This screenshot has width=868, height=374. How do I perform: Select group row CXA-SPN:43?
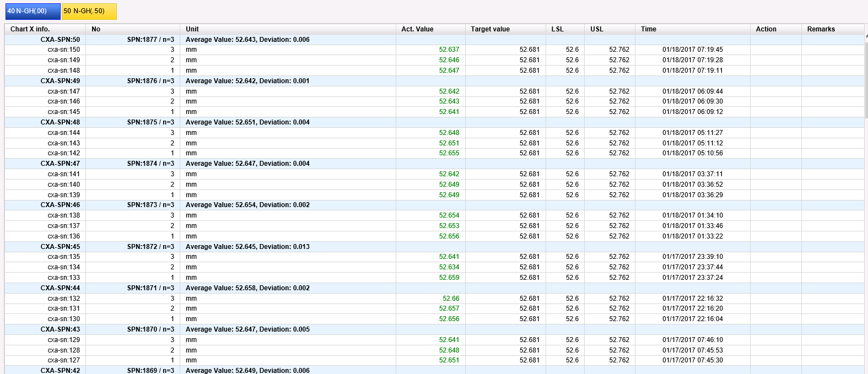tap(434, 329)
